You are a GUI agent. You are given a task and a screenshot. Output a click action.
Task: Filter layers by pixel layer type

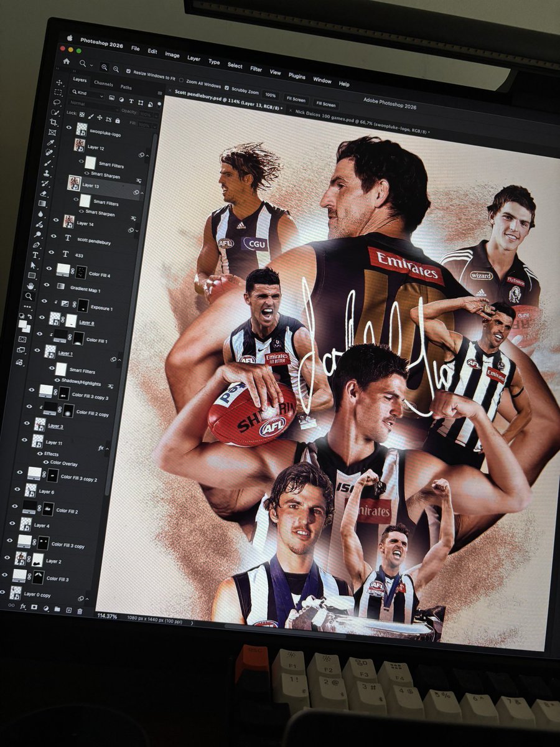click(111, 98)
